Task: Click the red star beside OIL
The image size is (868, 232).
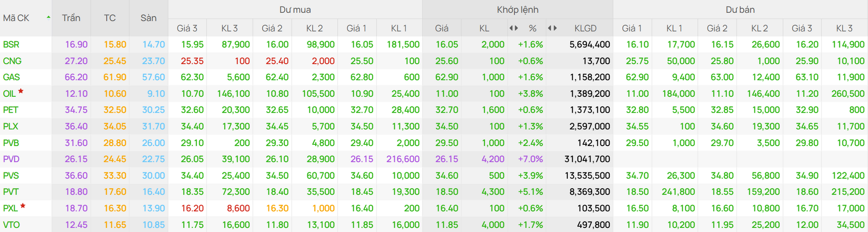Action: click(x=21, y=91)
